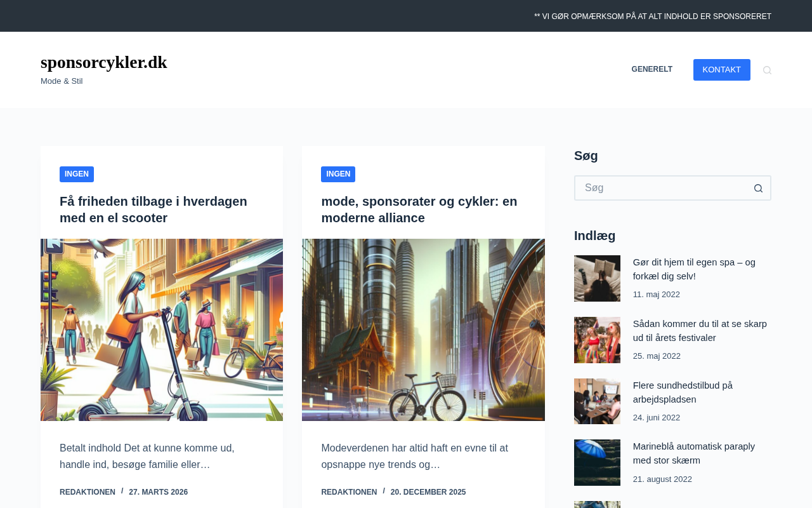Open the GENERELT menu item
The image size is (812, 508).
(652, 69)
